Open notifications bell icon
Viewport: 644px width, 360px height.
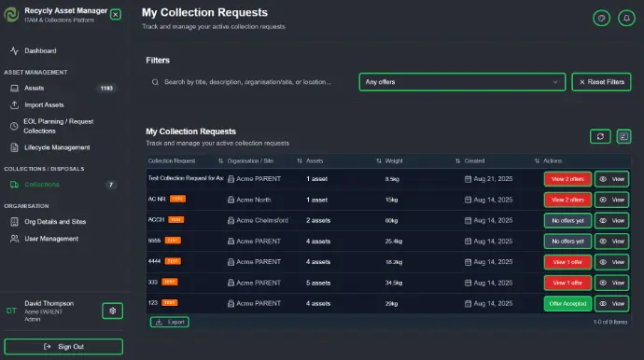(626, 18)
